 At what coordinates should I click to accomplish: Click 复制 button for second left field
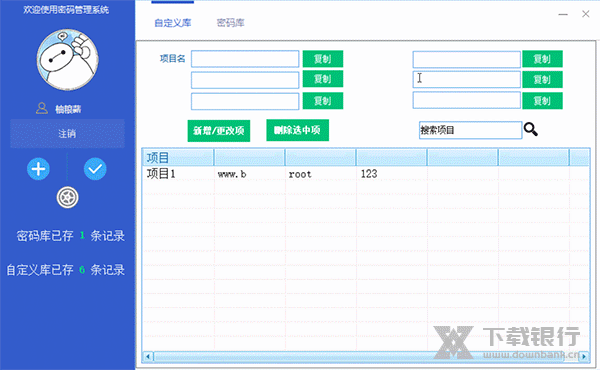click(323, 79)
